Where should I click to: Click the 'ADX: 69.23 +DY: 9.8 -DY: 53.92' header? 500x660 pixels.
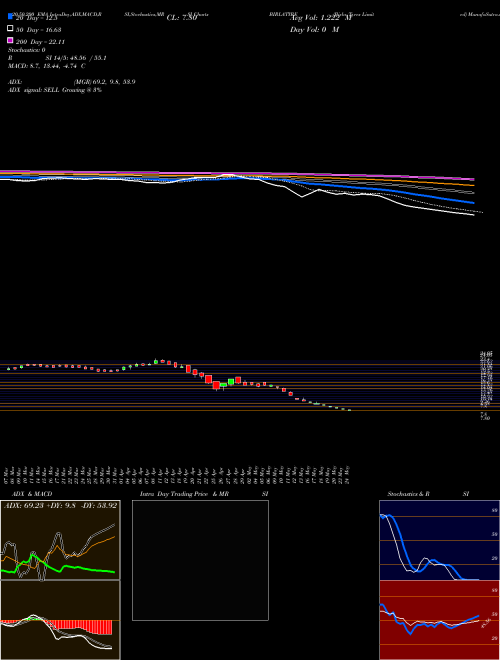(x=60, y=505)
